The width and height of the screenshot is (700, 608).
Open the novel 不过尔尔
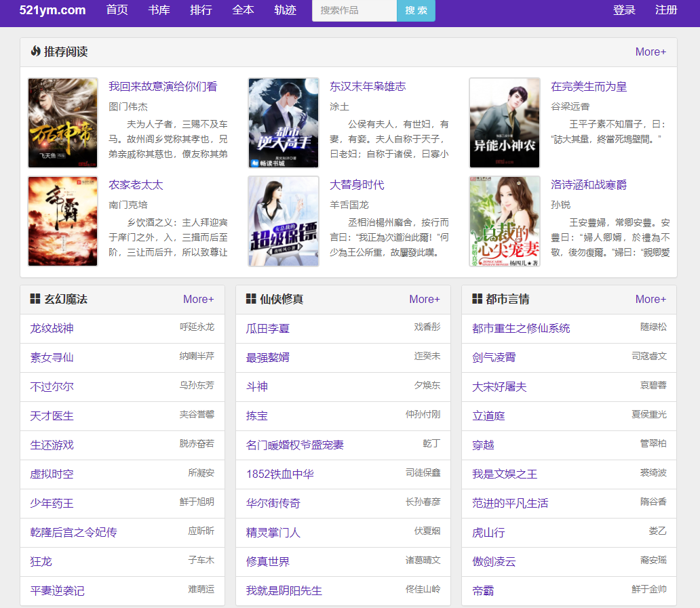point(52,387)
